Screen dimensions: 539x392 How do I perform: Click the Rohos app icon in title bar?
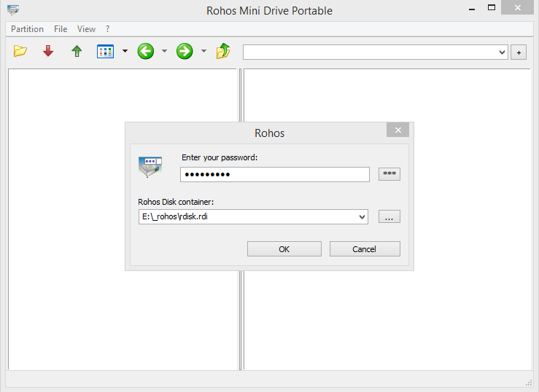pos(13,10)
